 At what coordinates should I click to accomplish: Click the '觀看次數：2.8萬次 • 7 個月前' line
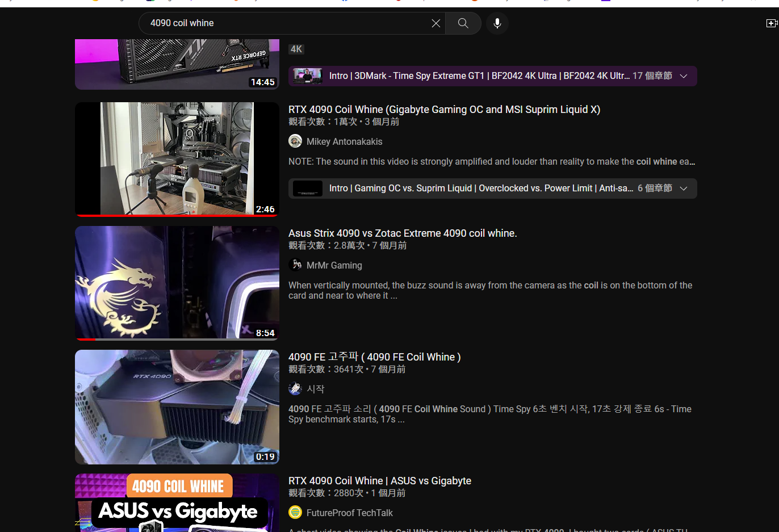coord(347,246)
